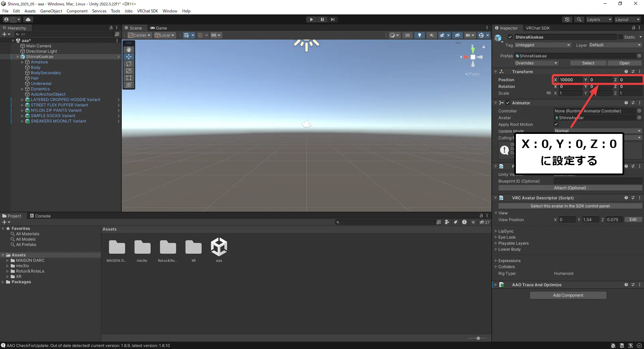Image resolution: width=644 pixels, height=349 pixels.
Task: Click the prefab Open button
Action: coord(624,63)
